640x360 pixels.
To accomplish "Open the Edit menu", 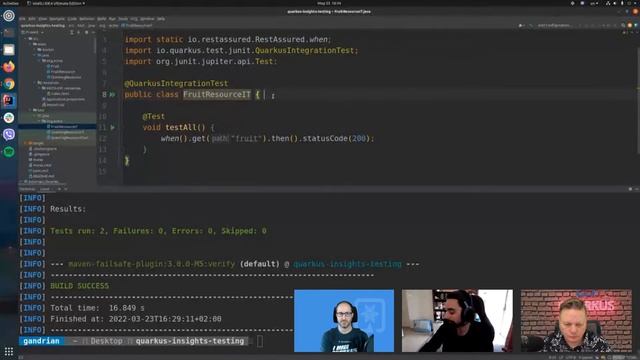I will click(32, 19).
